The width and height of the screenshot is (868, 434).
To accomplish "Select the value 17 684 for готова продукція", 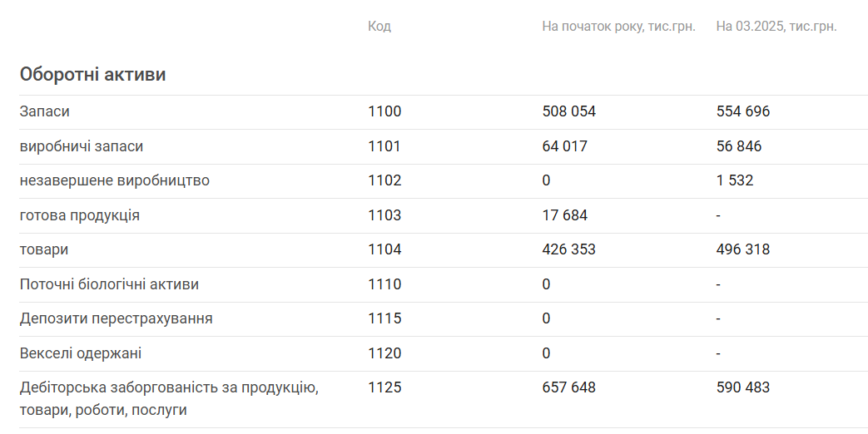I will click(x=564, y=215).
